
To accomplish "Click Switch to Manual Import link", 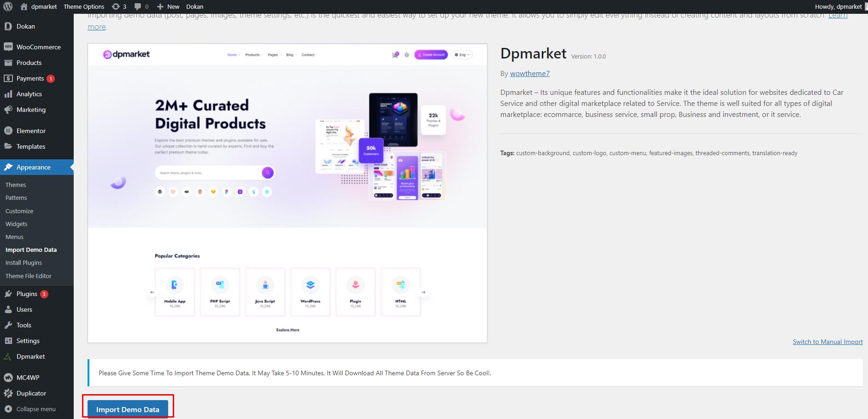I will click(x=827, y=342).
